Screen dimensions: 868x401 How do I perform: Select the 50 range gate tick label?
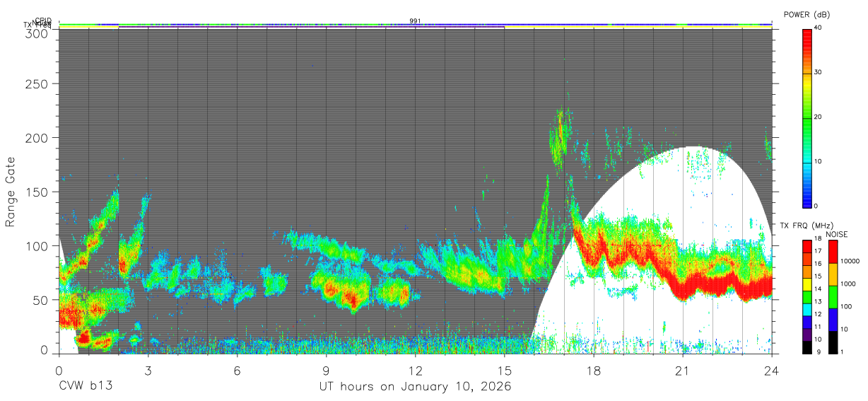pyautogui.click(x=42, y=300)
